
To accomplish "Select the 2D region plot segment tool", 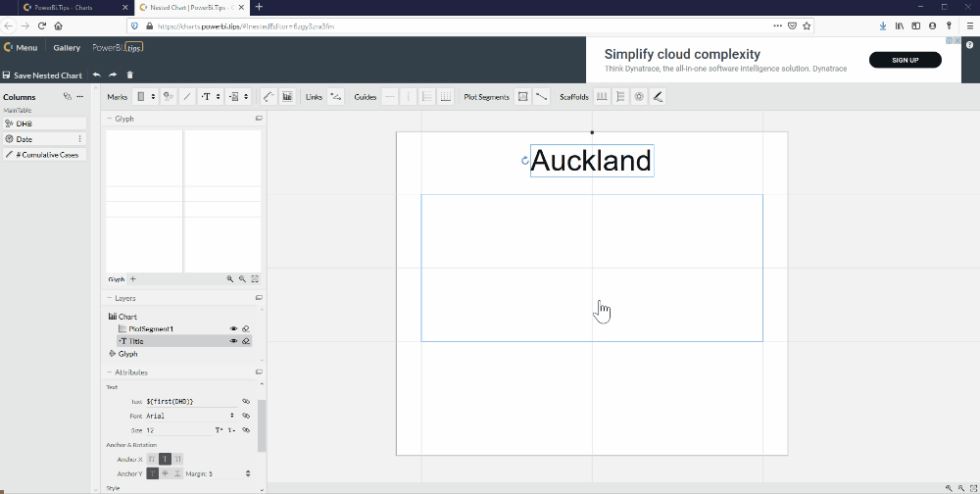I will point(523,96).
